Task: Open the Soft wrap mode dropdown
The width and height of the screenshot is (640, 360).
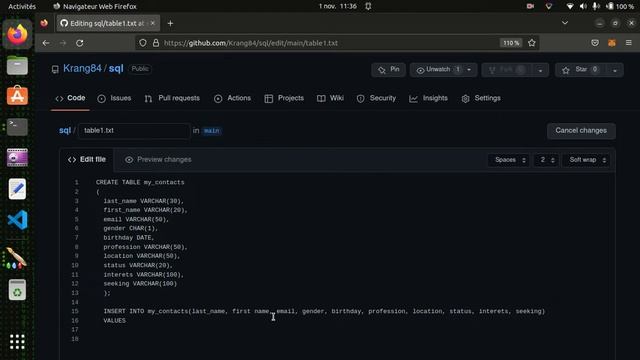Action: [587, 160]
